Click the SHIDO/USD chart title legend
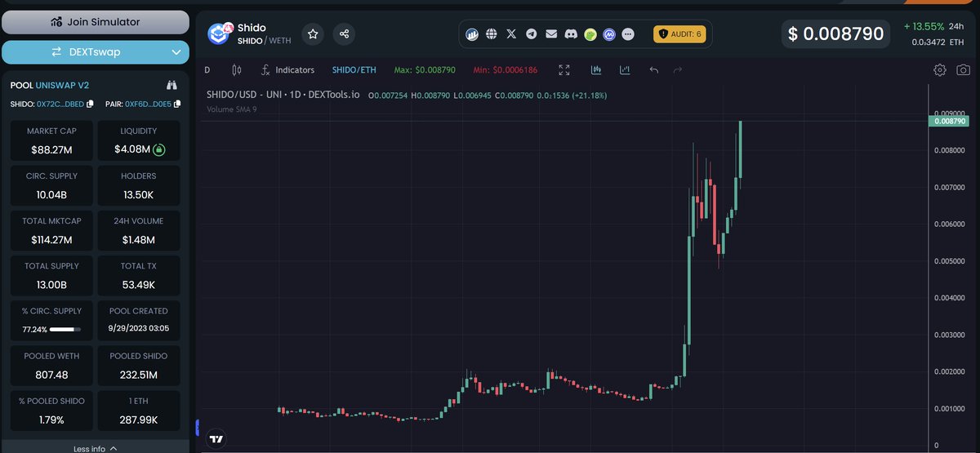The width and height of the screenshot is (980, 453). 285,95
